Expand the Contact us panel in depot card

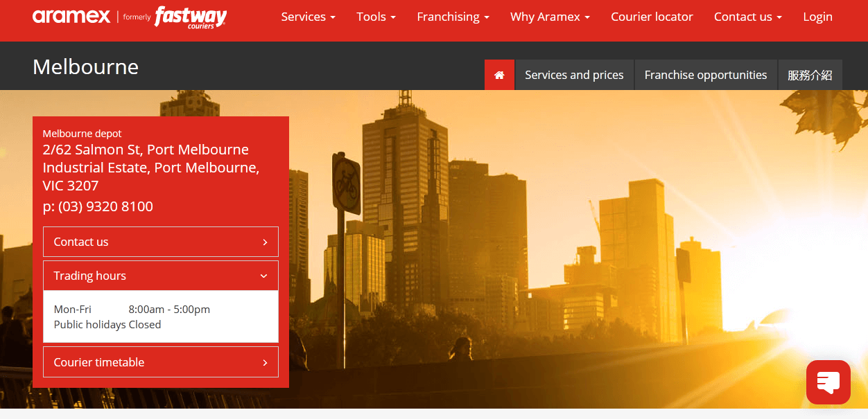tap(161, 242)
